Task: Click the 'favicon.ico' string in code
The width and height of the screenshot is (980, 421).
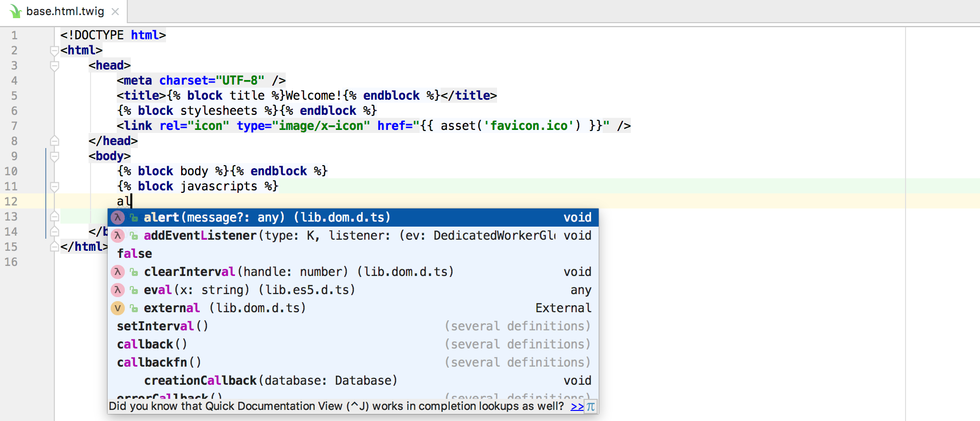Action: [529, 126]
